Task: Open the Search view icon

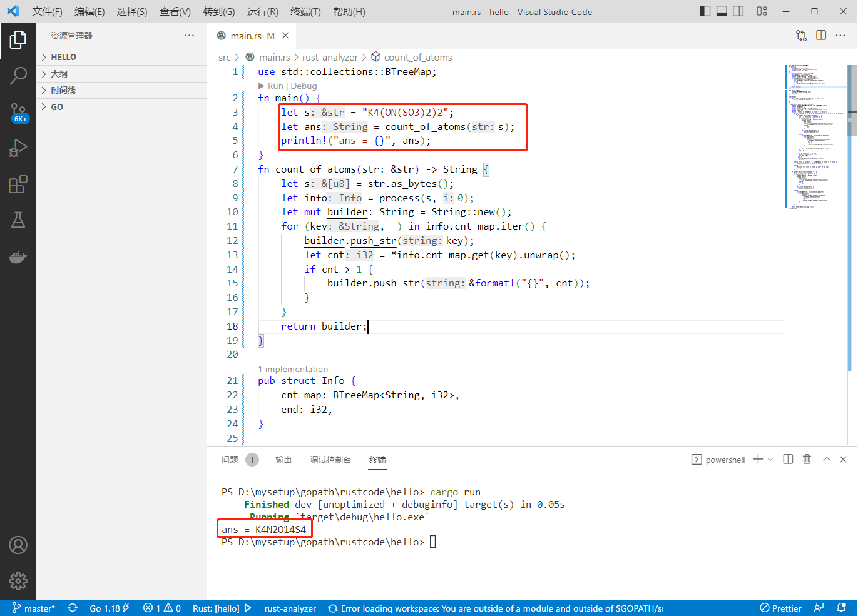Action: tap(18, 76)
